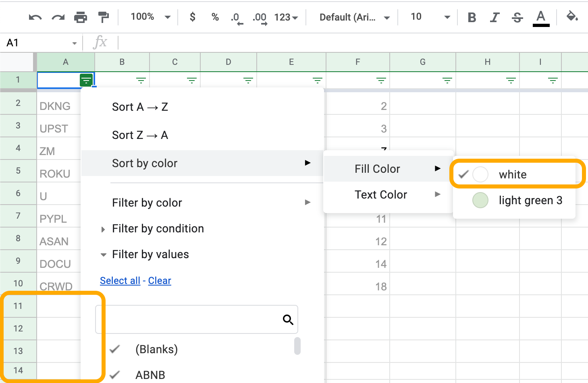Viewport: 588px width, 383px height.
Task: Click the Redo arrow icon
Action: 58,17
